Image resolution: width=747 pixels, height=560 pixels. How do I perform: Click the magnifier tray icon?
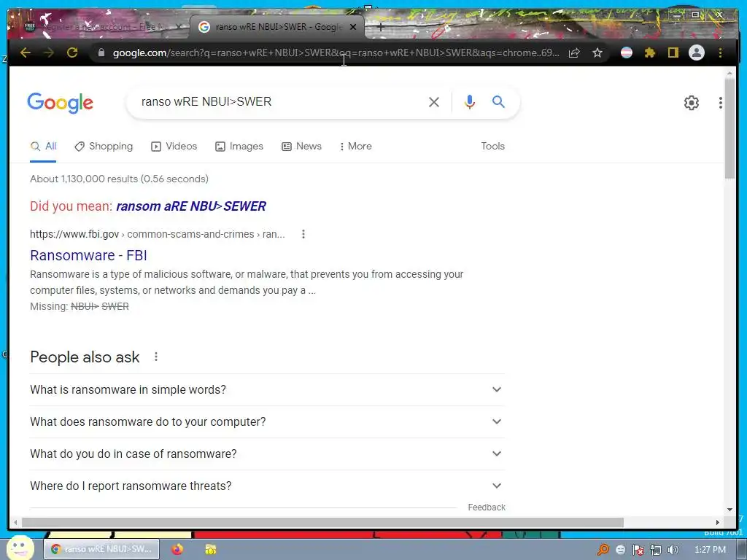click(x=603, y=550)
